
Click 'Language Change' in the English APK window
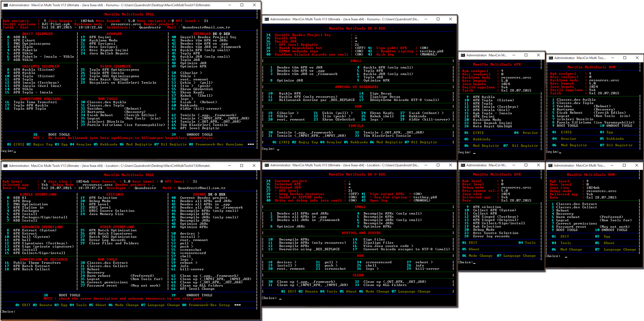pos(520,256)
